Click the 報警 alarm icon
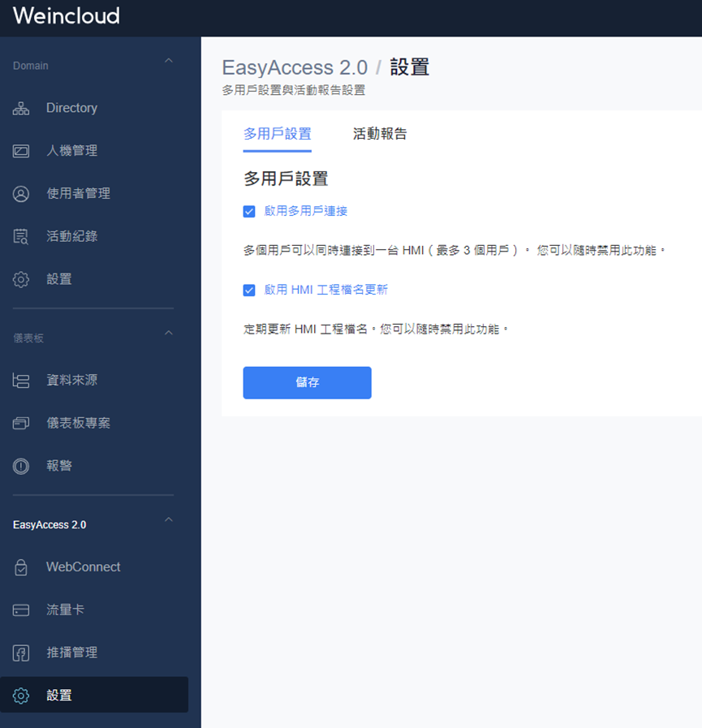 coord(21,466)
